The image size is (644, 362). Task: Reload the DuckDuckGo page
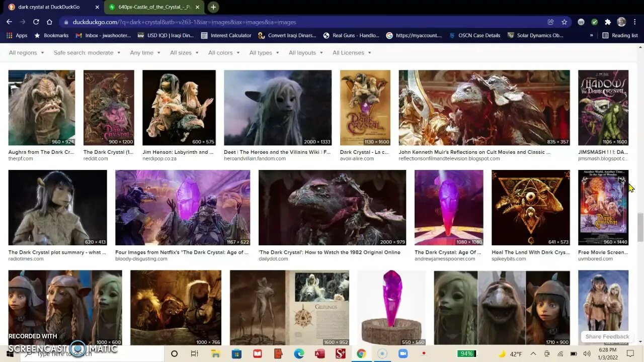pos(36,22)
